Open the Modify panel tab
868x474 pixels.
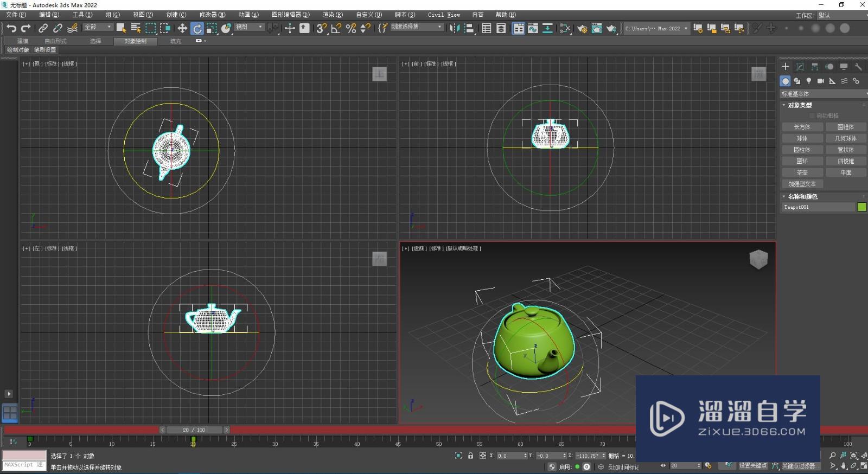click(800, 67)
